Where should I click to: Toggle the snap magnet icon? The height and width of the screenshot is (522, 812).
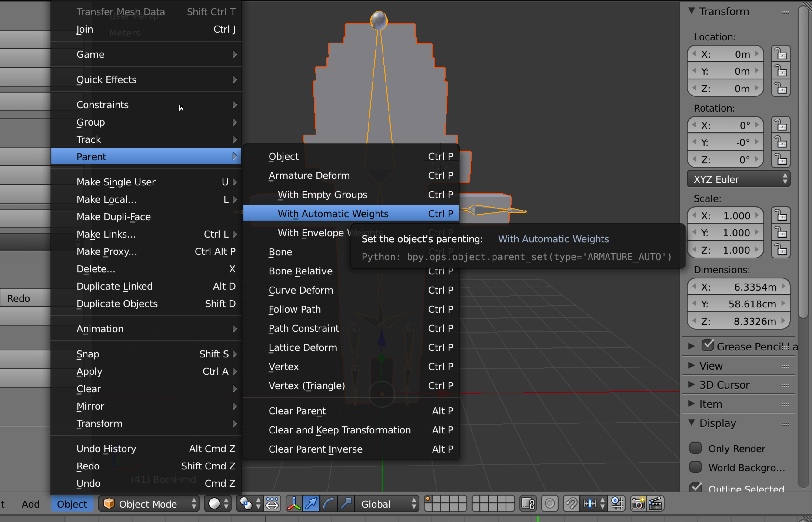coord(571,504)
